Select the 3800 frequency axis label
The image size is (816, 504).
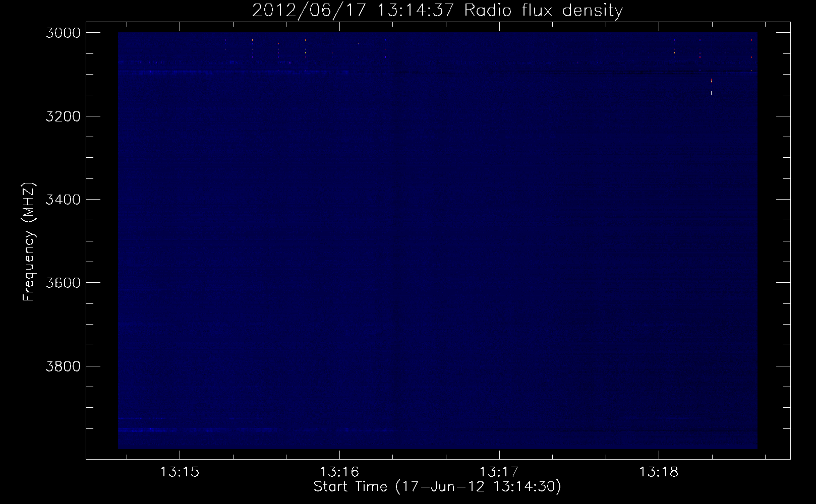pos(63,366)
